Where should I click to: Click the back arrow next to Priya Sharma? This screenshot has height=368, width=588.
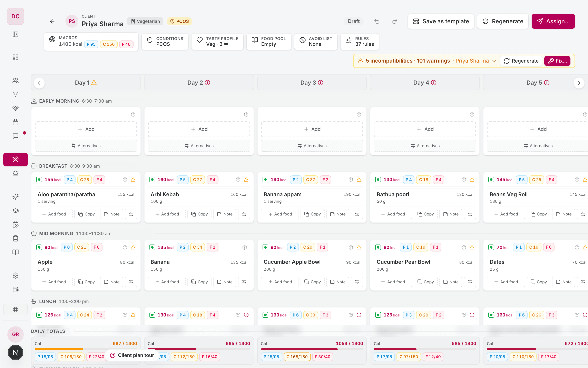point(52,21)
